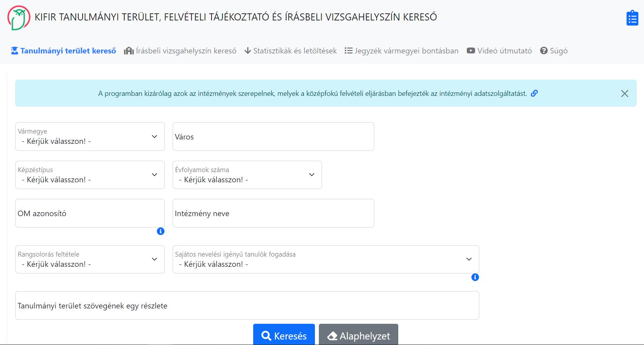
Task: Open Statisztikák és letöltések
Action: pyautogui.click(x=291, y=51)
